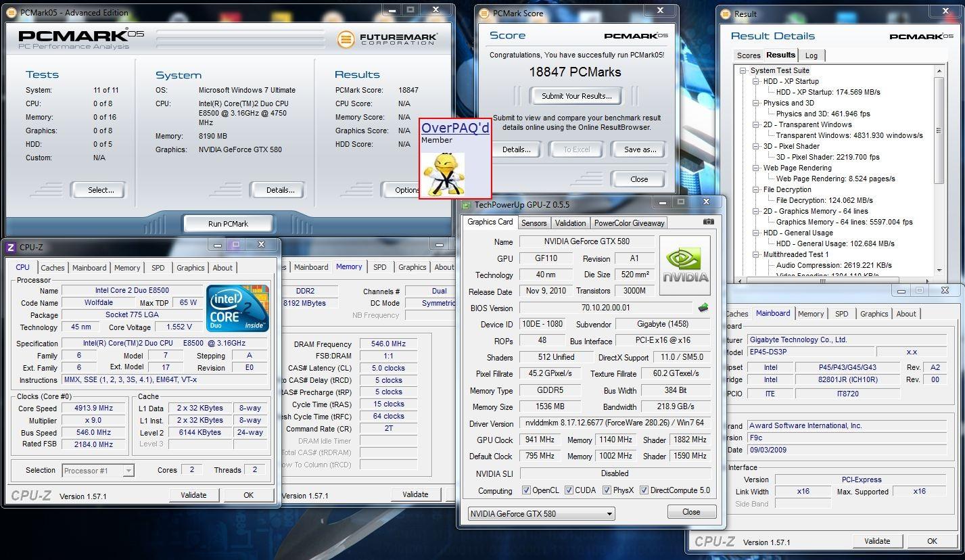
Task: Toggle the CUDA checkbox in GPU-Z
Action: click(x=569, y=490)
